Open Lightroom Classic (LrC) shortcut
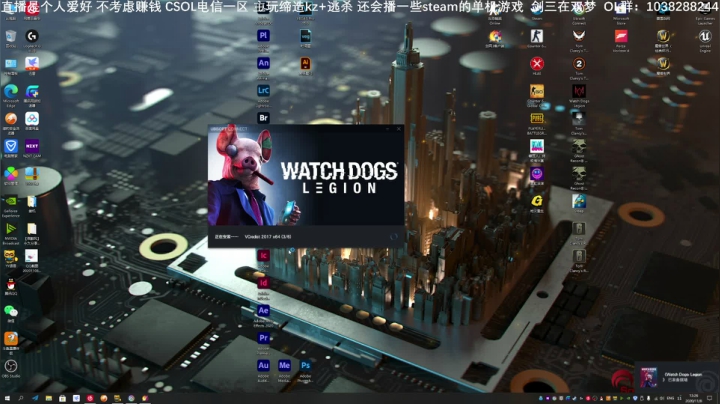The image size is (720, 404). coord(263,91)
